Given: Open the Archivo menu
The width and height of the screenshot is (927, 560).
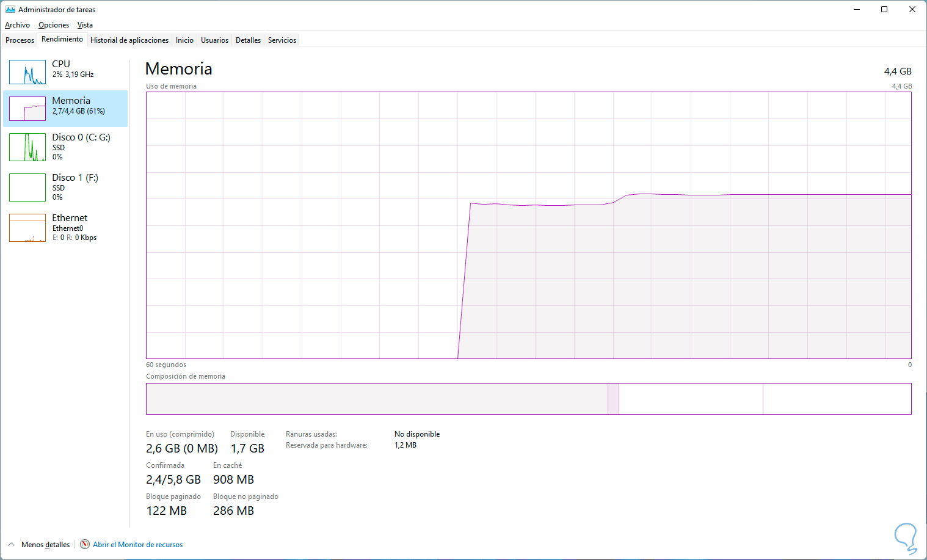Looking at the screenshot, I should pyautogui.click(x=17, y=25).
